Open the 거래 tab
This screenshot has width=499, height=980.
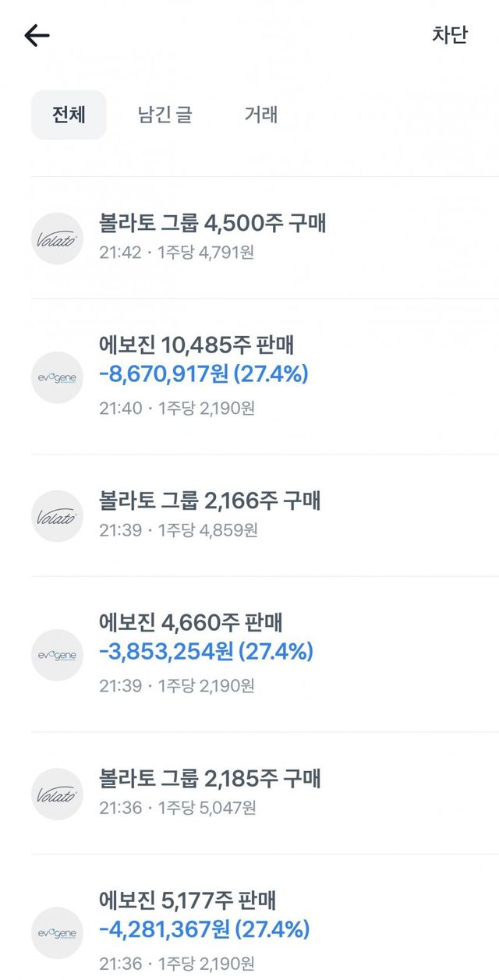(261, 115)
